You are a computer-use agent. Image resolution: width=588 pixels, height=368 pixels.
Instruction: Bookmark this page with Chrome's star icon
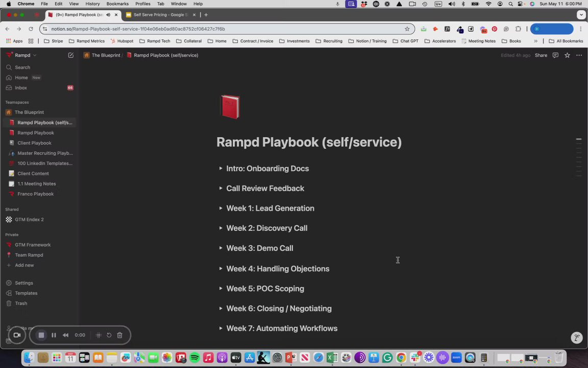point(407,29)
